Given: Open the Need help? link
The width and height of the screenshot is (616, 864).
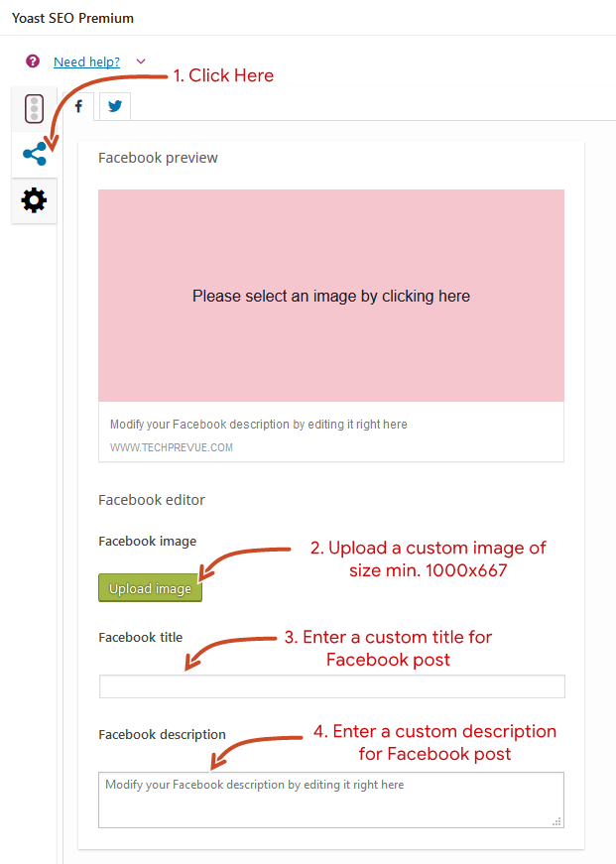Looking at the screenshot, I should (x=86, y=62).
